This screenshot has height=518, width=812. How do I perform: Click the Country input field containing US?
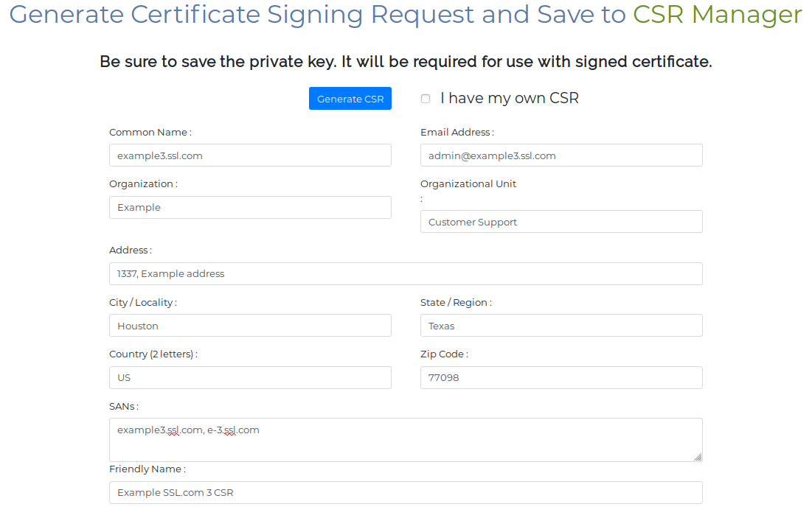[x=250, y=377]
